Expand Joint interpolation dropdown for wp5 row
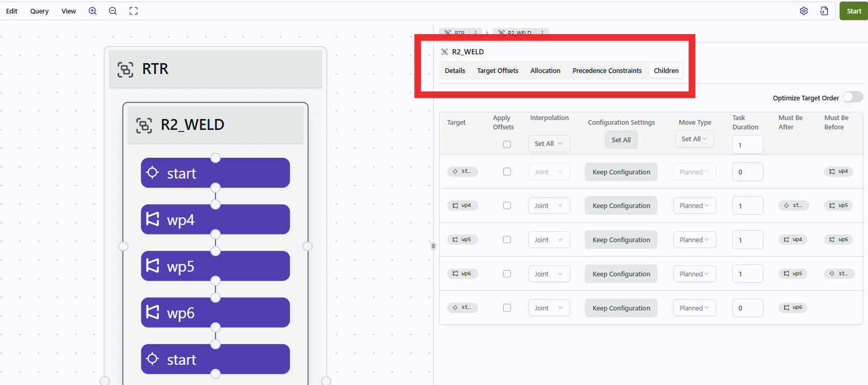The width and height of the screenshot is (868, 385). tap(549, 240)
